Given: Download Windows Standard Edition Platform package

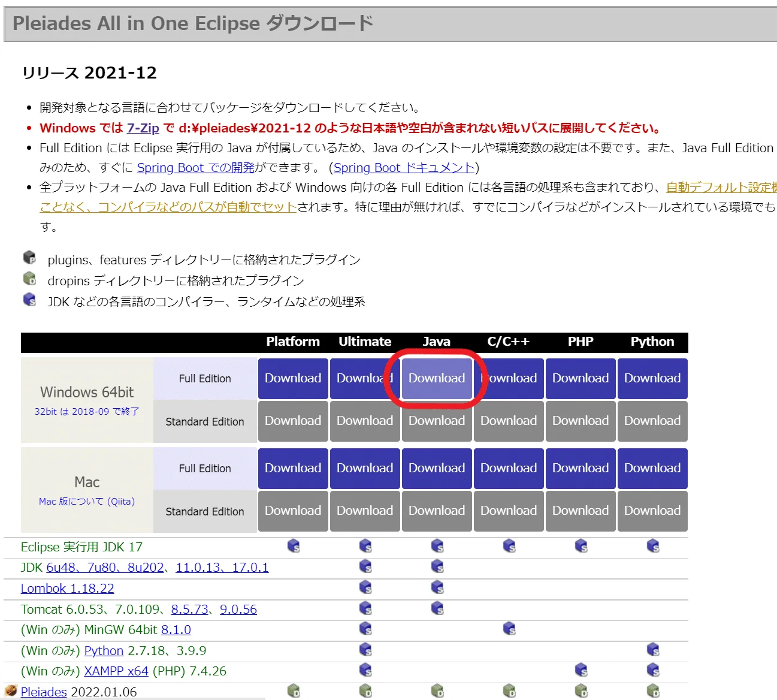Looking at the screenshot, I should pos(293,421).
